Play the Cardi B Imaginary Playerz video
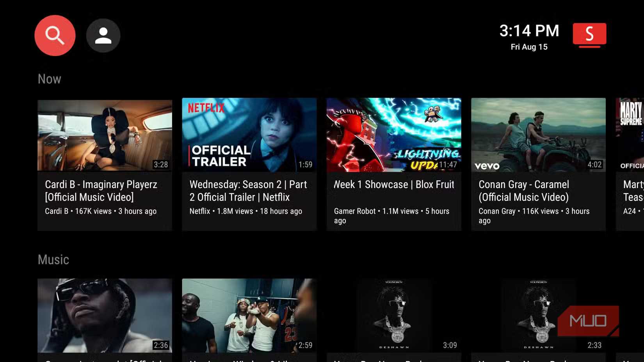Viewport: 644px width, 362px height. tap(105, 135)
